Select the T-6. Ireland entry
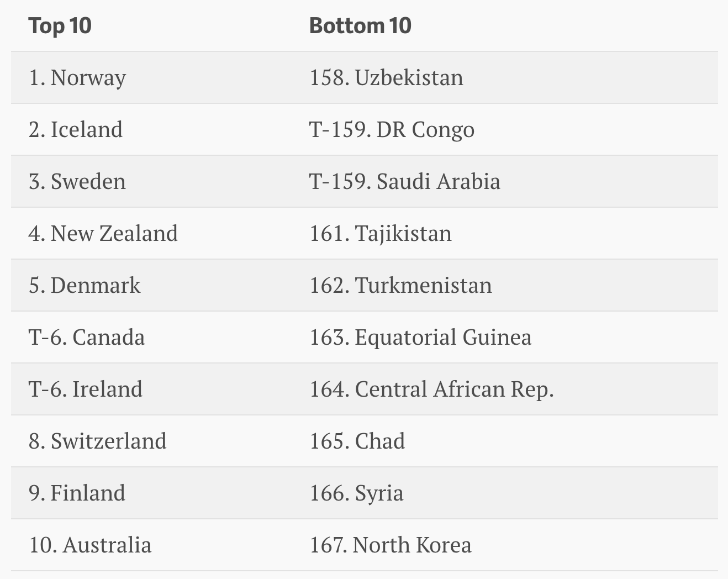Image resolution: width=728 pixels, height=579 pixels. point(86,389)
